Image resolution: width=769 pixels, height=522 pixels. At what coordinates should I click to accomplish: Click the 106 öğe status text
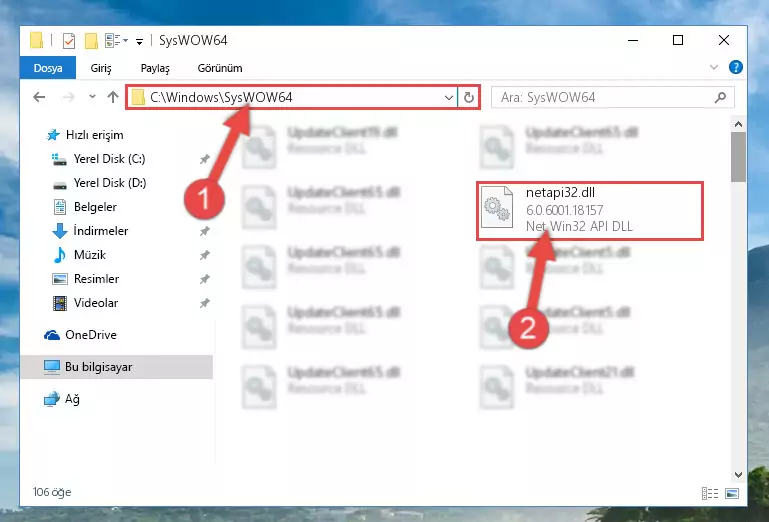[x=52, y=492]
